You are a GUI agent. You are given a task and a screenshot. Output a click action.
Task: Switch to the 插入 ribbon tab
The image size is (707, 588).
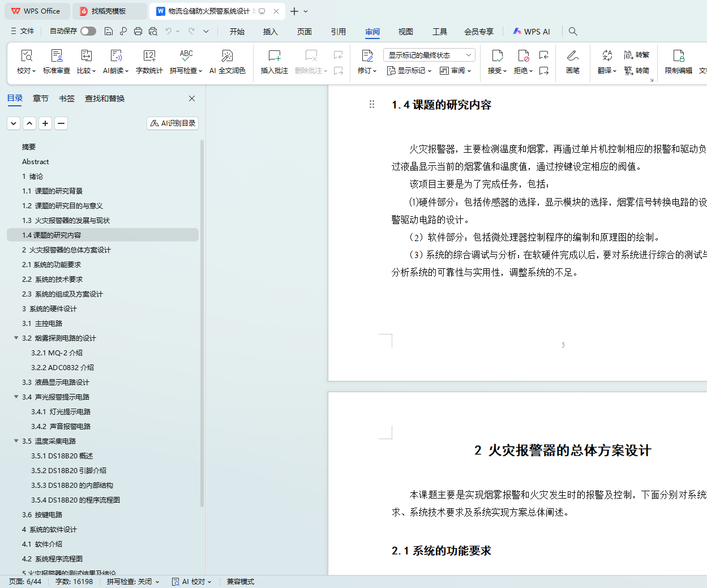click(x=271, y=32)
